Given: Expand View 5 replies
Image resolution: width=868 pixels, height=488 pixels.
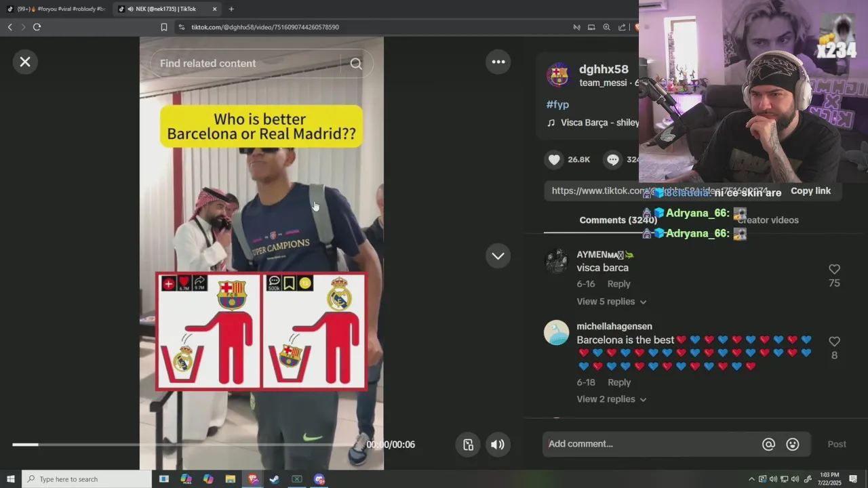Looking at the screenshot, I should [611, 302].
